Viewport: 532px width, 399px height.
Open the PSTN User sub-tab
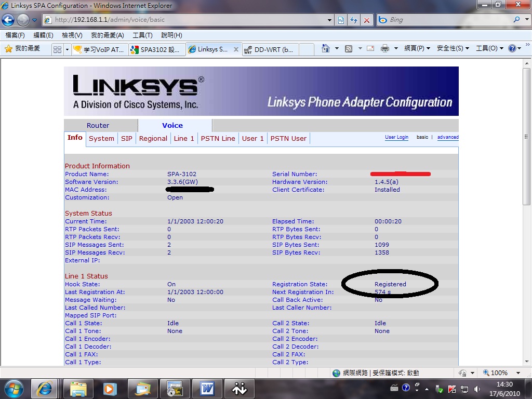click(288, 138)
